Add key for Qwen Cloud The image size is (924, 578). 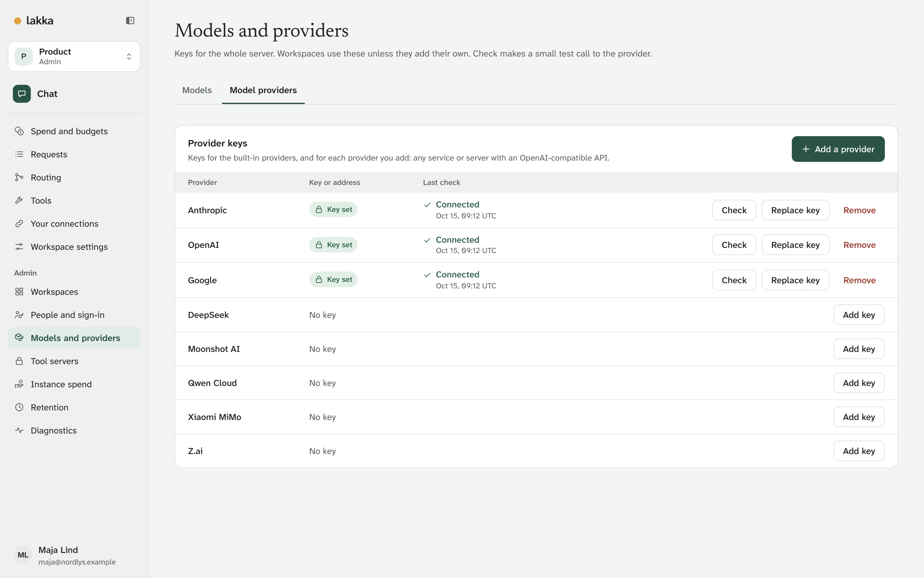(x=859, y=383)
